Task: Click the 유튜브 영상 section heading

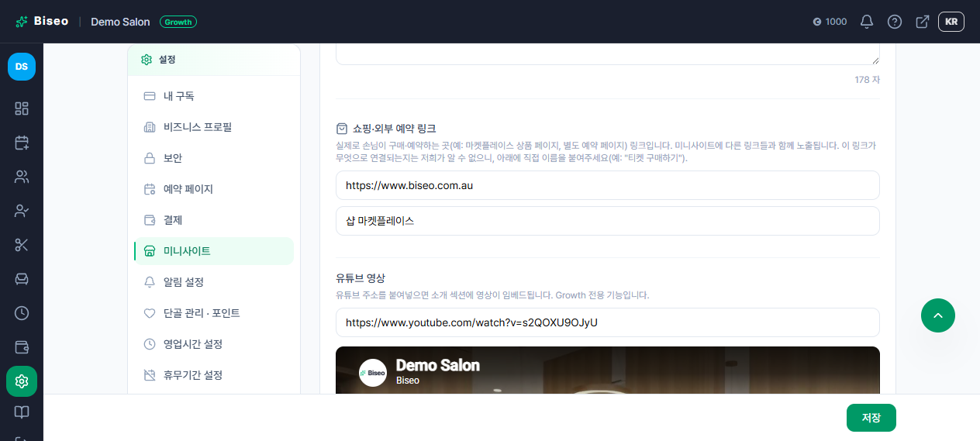Action: pos(361,278)
